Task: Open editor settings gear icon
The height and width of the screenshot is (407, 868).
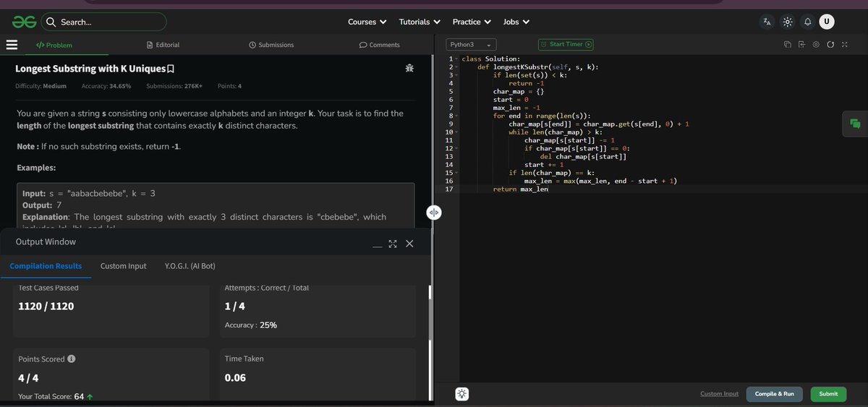Action: tap(816, 45)
